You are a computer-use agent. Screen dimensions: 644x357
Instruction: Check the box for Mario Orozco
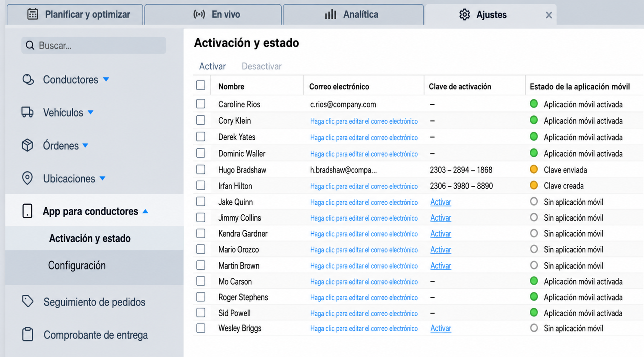click(201, 249)
